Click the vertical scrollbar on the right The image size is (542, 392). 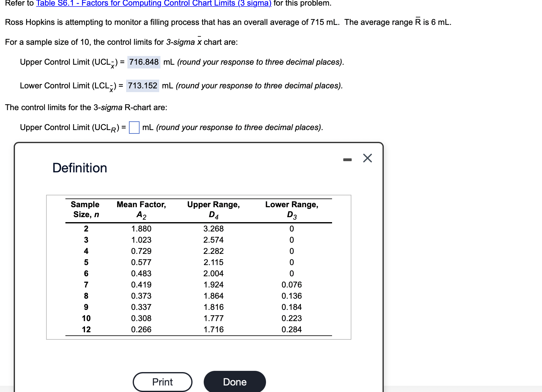point(540,196)
